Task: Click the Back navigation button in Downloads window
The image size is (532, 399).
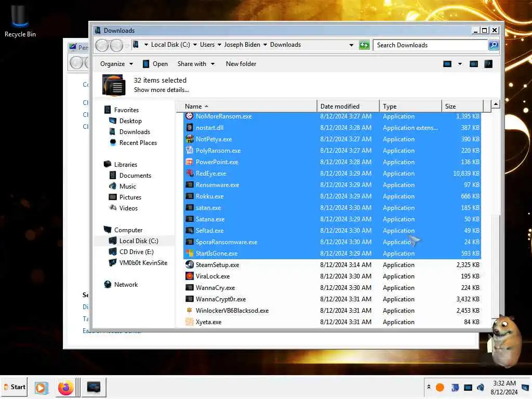Action: [102, 45]
